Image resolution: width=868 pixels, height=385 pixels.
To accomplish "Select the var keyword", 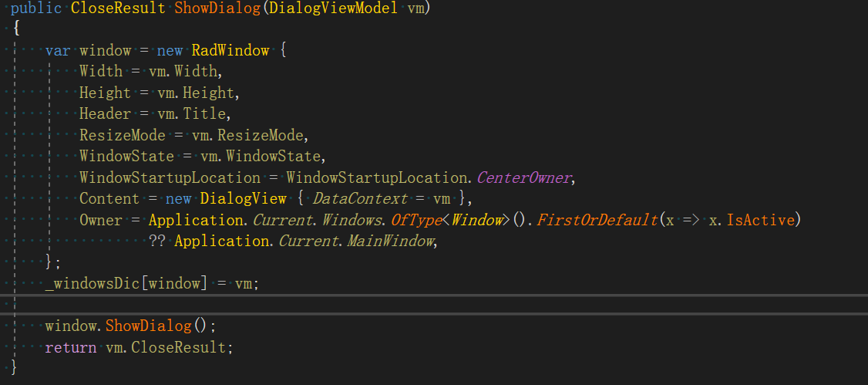I will 58,51.
